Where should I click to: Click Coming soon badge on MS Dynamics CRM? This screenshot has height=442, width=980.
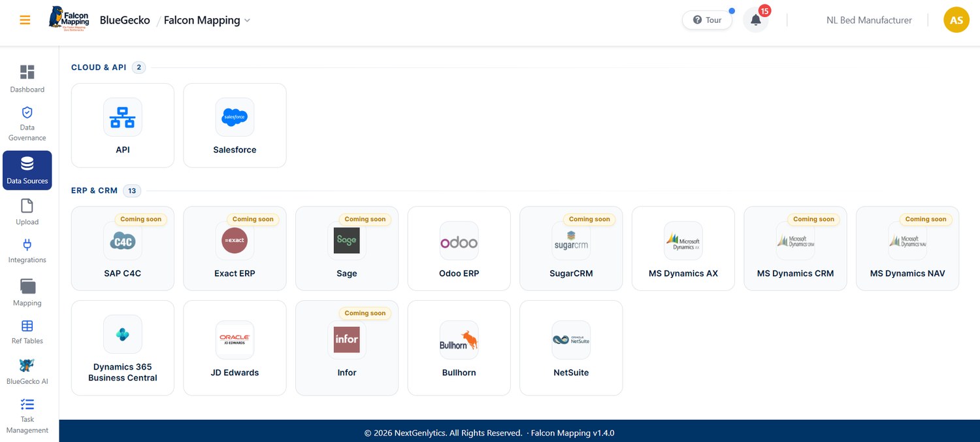(813, 219)
